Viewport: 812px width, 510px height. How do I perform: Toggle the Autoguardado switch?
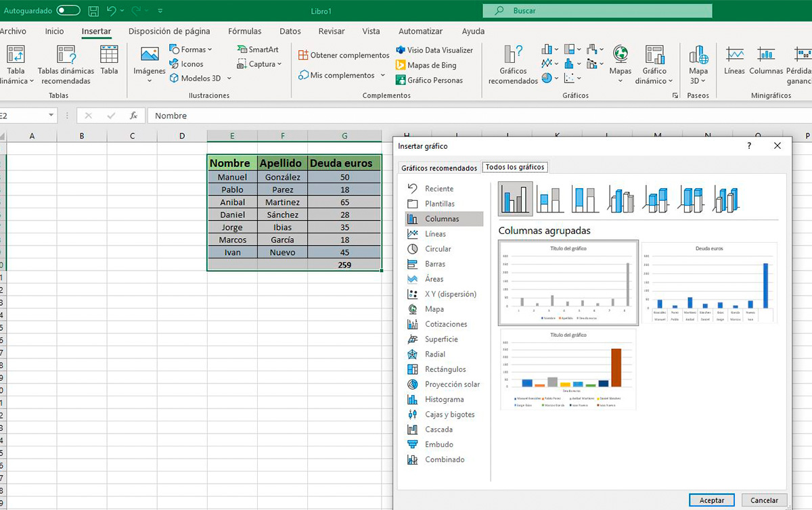point(68,11)
